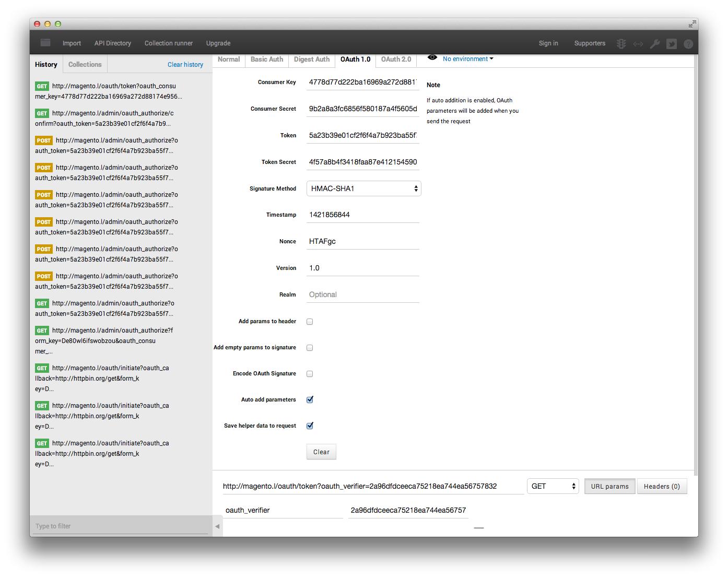
Task: Collapse the sidebar with the left arrow
Action: [x=218, y=527]
